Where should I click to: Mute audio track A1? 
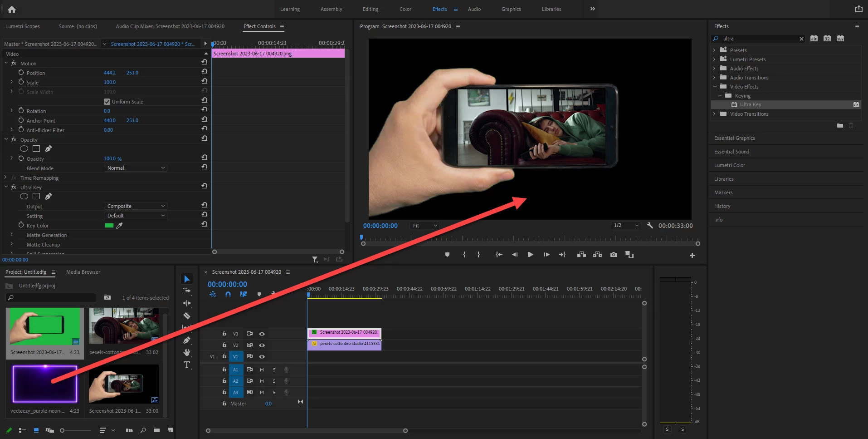pyautogui.click(x=262, y=370)
